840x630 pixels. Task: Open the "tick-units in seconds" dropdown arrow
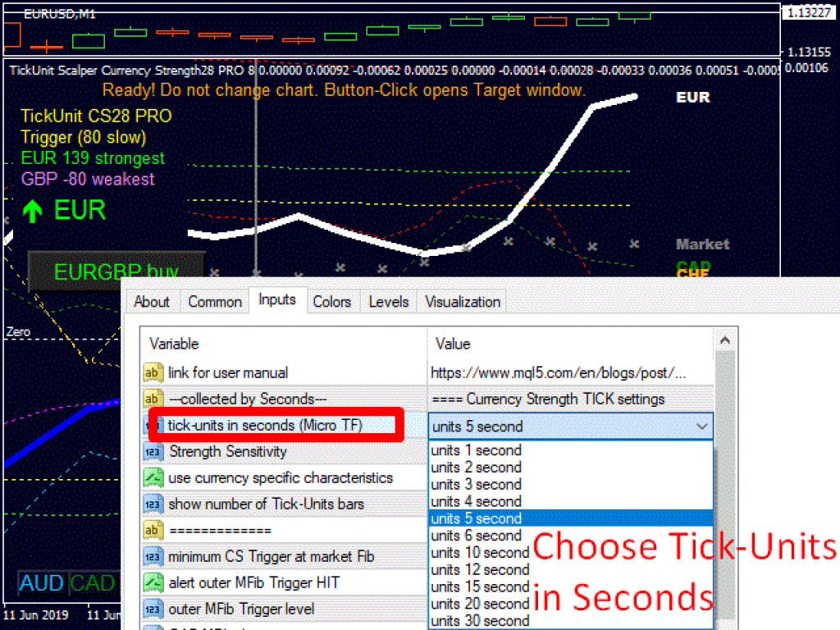[x=701, y=427]
